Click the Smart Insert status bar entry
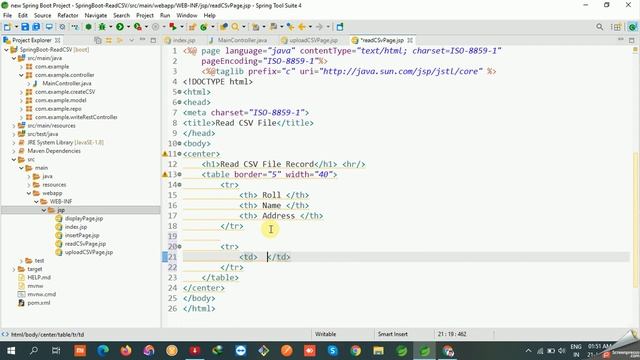This screenshot has width=640, height=360. (393, 334)
